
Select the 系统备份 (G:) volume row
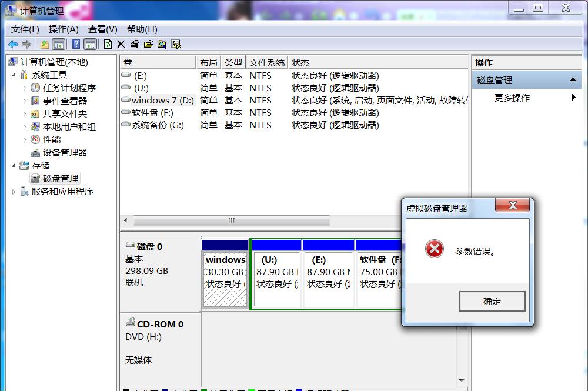click(295, 125)
